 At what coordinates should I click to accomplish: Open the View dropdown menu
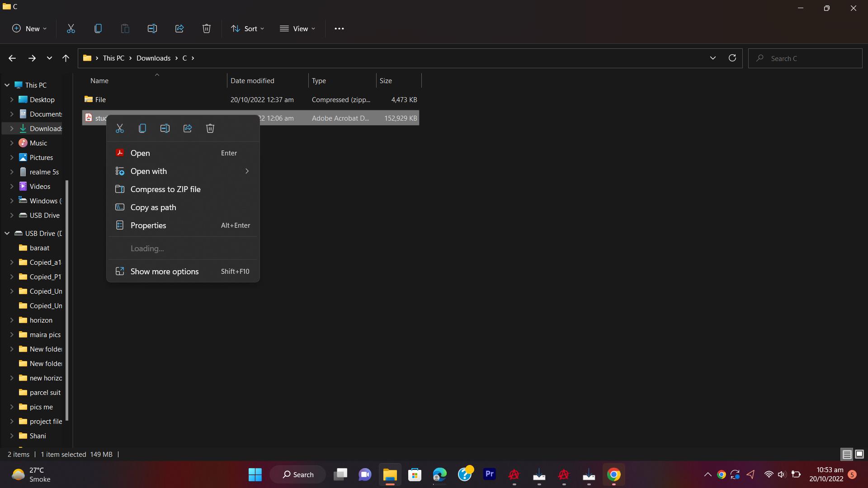(297, 28)
